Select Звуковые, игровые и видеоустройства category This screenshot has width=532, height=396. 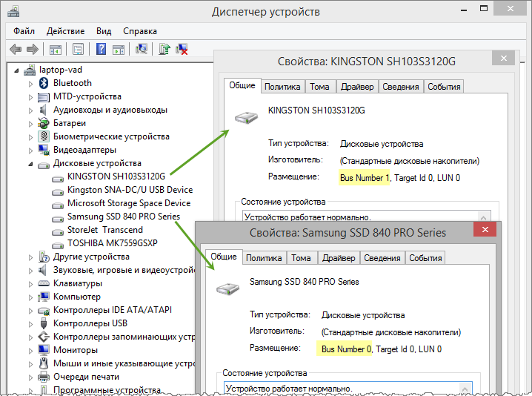(124, 270)
